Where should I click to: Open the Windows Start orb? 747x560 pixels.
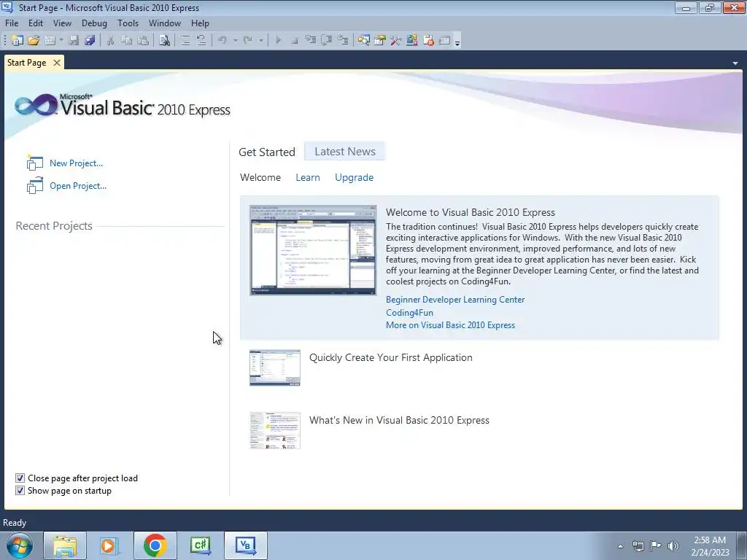tap(20, 545)
